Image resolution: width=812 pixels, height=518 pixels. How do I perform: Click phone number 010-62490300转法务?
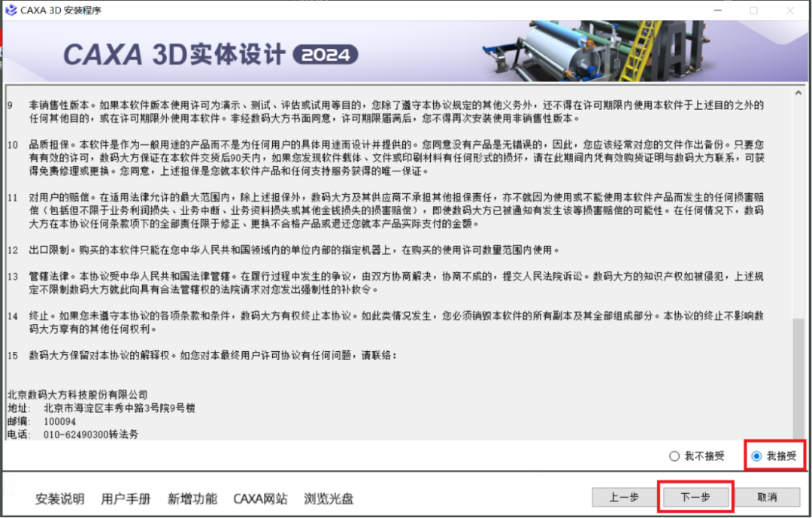tap(91, 435)
